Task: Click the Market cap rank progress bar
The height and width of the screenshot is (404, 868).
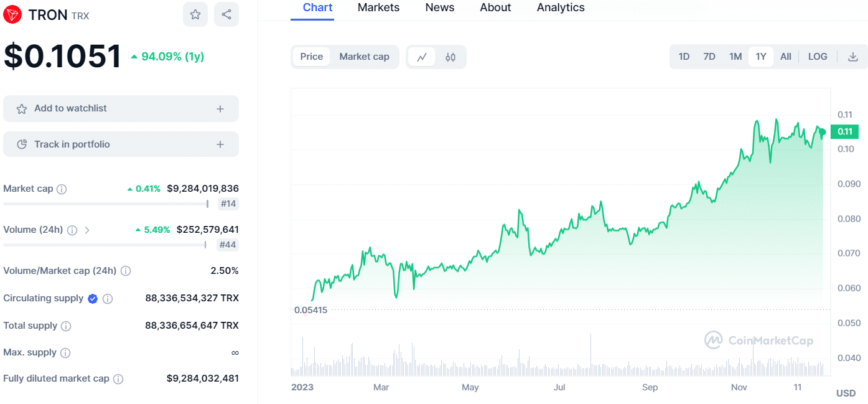Action: (106, 204)
